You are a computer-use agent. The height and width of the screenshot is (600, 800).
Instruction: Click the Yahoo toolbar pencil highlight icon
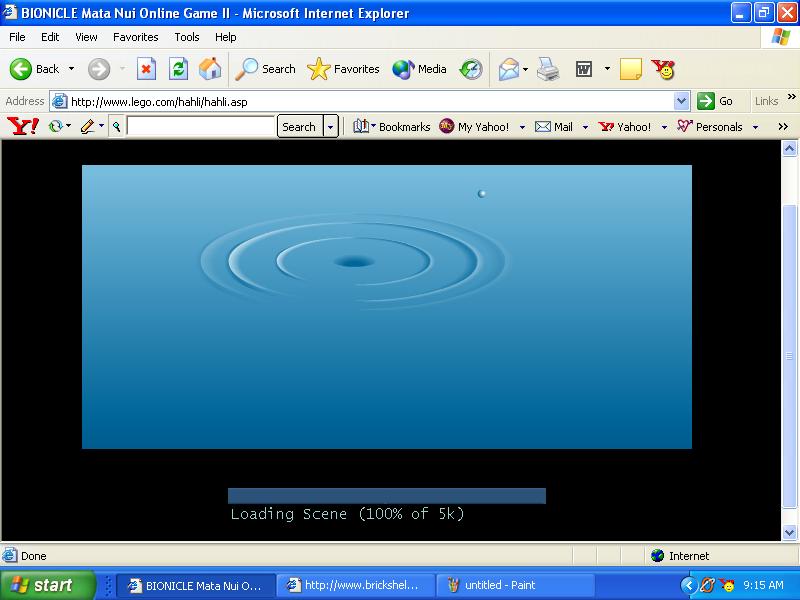(x=87, y=126)
